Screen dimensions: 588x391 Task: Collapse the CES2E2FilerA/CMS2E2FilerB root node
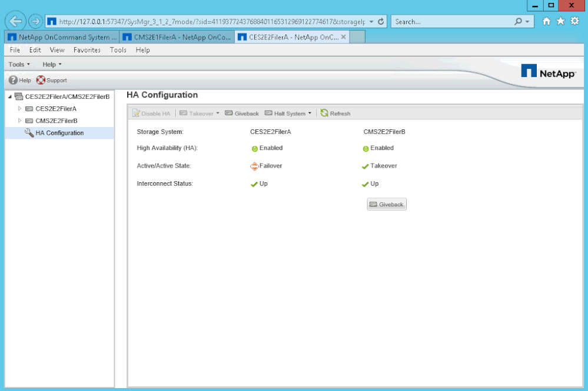(10, 96)
